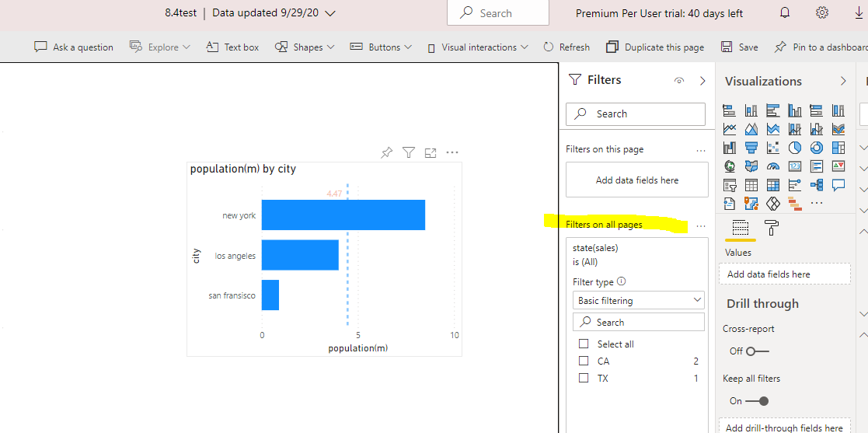Image resolution: width=868 pixels, height=433 pixels.
Task: Open focus mode for the chart
Action: click(431, 152)
